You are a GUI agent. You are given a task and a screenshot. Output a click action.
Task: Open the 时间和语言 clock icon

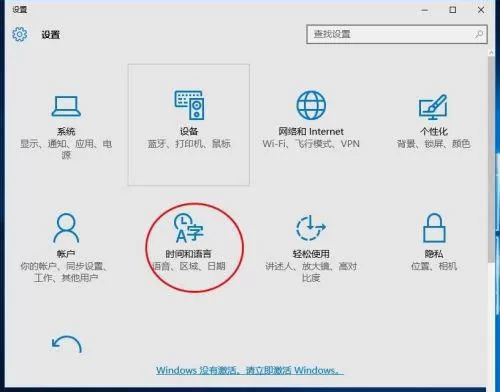(189, 228)
